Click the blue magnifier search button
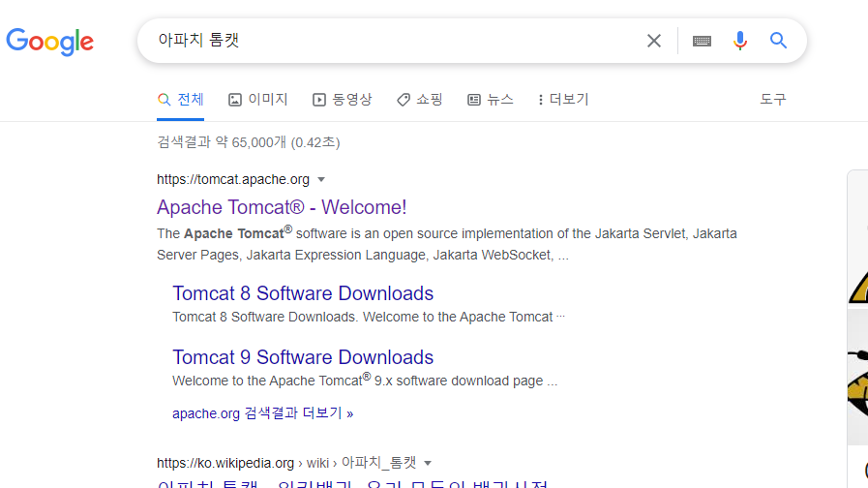 click(778, 41)
